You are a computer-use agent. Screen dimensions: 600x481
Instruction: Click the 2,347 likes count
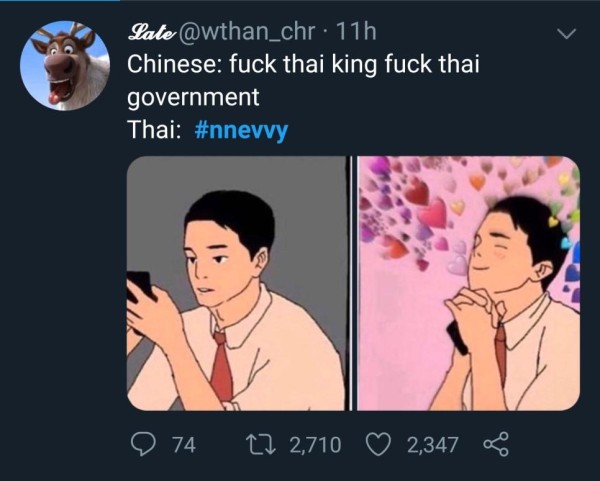click(432, 445)
